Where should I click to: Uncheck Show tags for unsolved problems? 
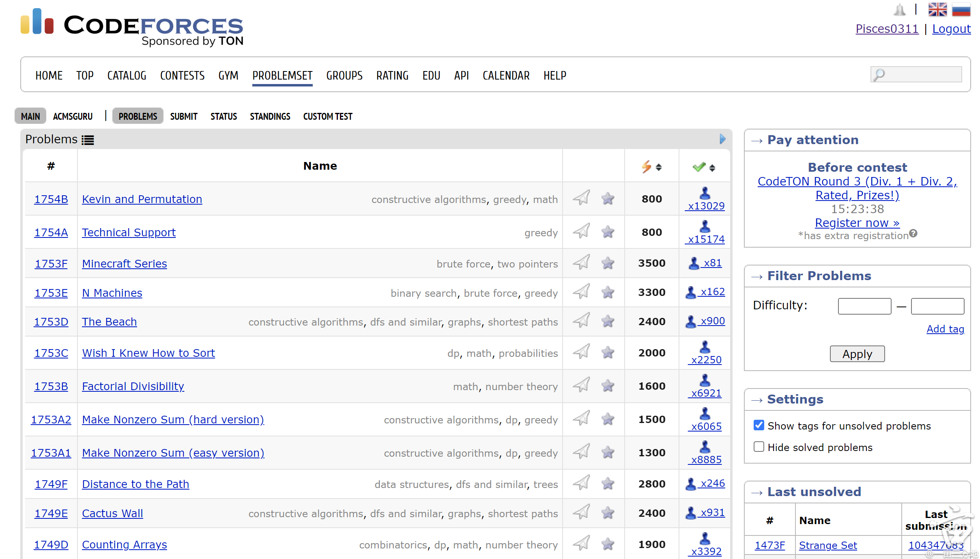point(759,425)
